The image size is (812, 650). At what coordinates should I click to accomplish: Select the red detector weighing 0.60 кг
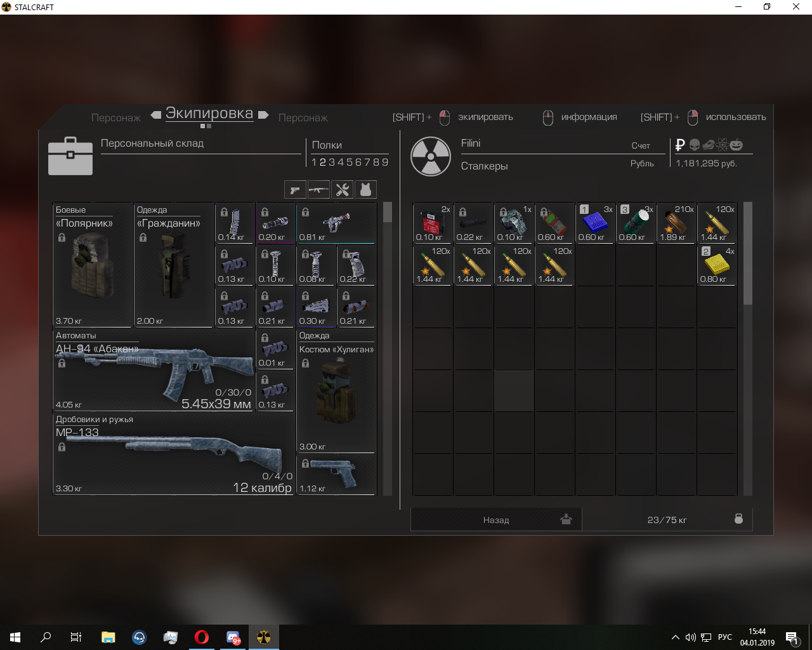554,223
